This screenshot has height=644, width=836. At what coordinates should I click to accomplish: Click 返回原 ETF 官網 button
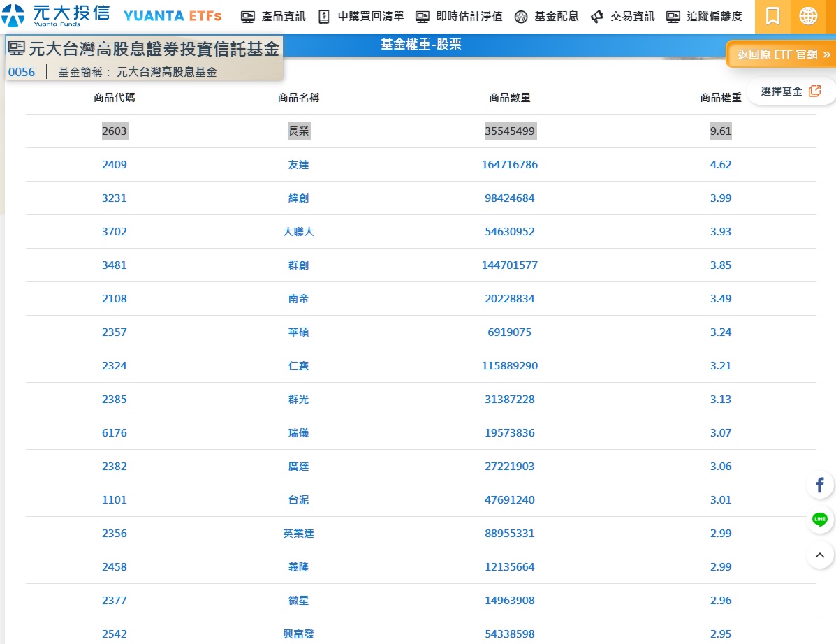click(x=784, y=54)
